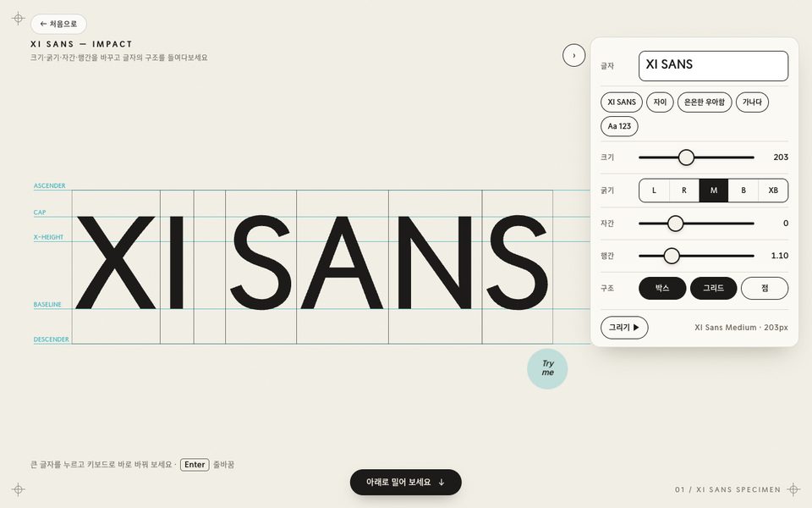
Task: Click the ASCENDER guideline label
Action: (x=50, y=185)
